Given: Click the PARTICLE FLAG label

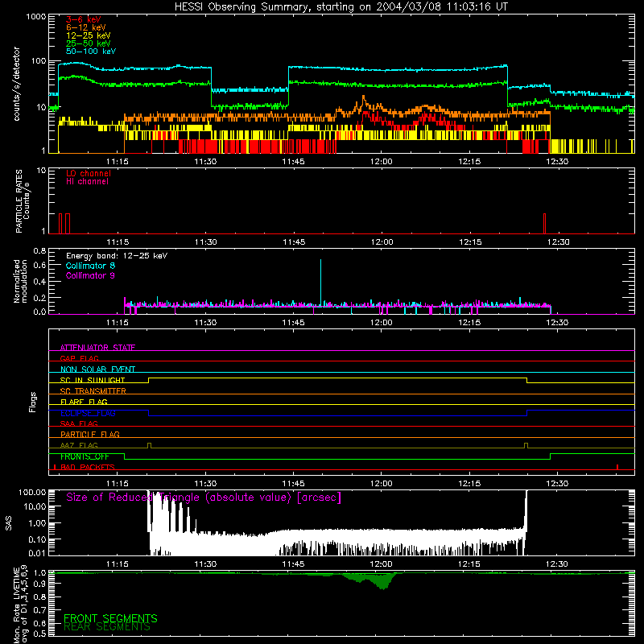Looking at the screenshot, I should [90, 434].
